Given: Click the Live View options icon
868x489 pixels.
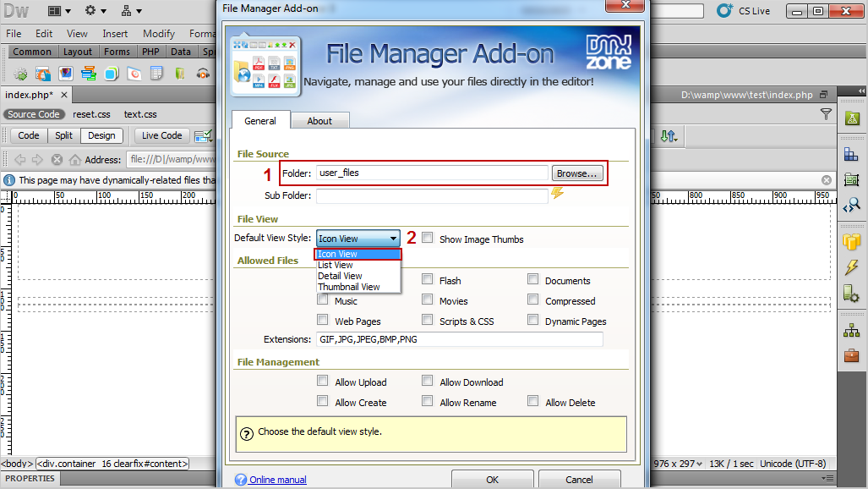Looking at the screenshot, I should [x=203, y=135].
